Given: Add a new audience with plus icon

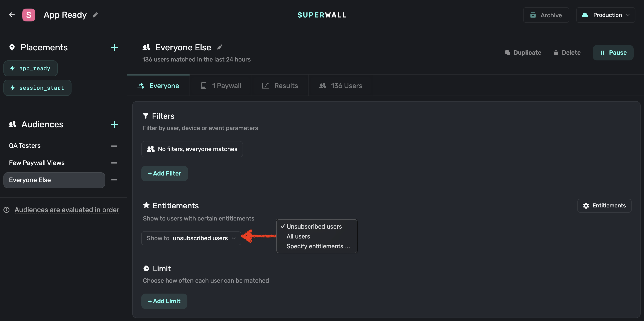Looking at the screenshot, I should tap(114, 124).
